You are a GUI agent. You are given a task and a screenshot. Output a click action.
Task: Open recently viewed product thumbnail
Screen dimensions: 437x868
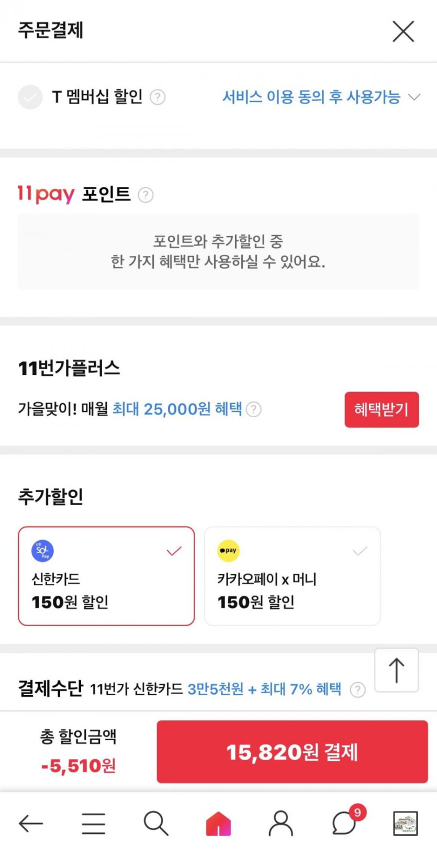tap(406, 824)
